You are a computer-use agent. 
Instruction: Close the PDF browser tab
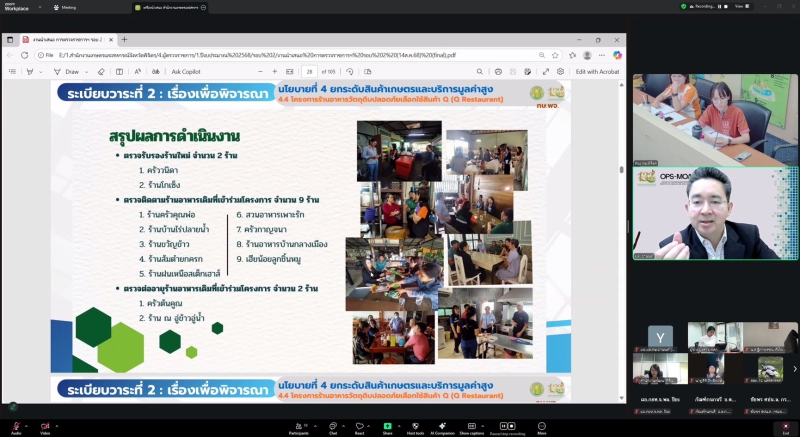click(x=111, y=39)
